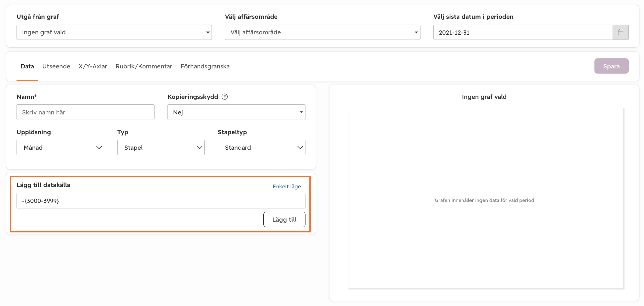Open the calendar date picker icon
The height and width of the screenshot is (306, 644).
[620, 32]
